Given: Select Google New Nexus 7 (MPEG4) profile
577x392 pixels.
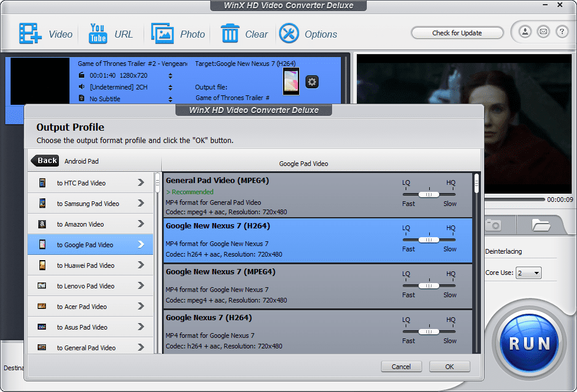Looking at the screenshot, I should click(318, 286).
